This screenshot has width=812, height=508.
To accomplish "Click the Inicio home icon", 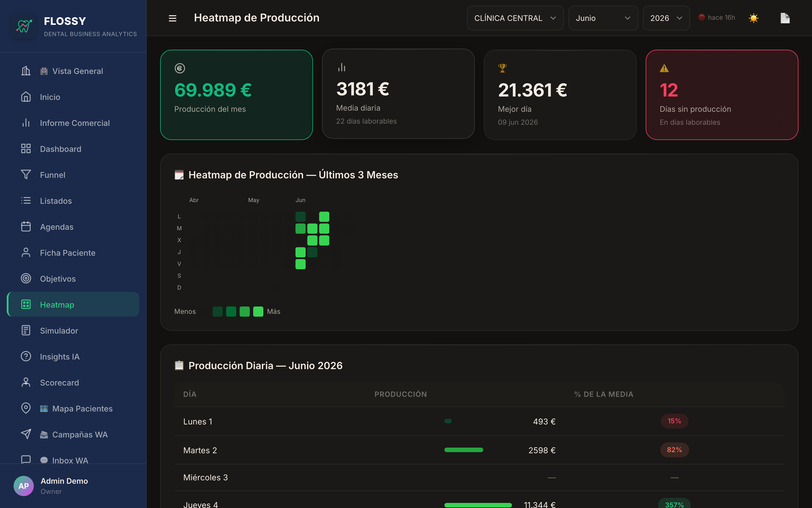I will [26, 97].
